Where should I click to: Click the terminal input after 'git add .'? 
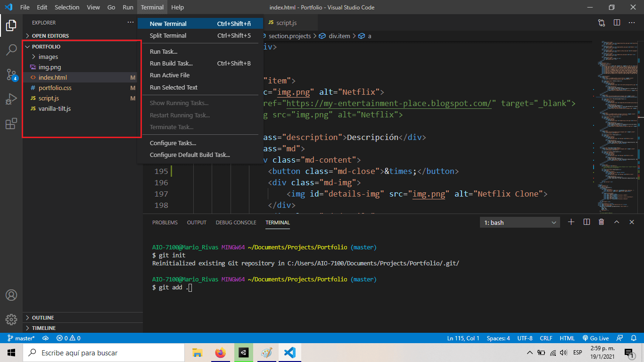(x=189, y=287)
